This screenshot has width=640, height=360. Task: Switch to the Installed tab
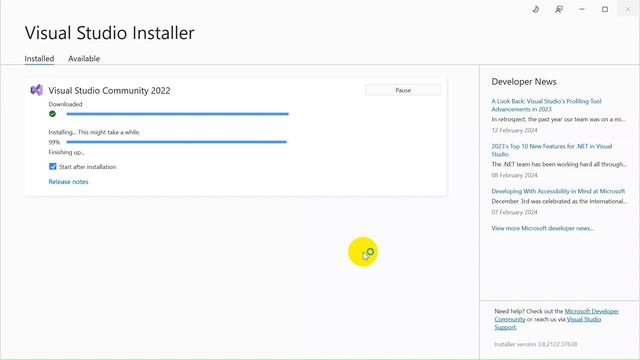pos(39,59)
